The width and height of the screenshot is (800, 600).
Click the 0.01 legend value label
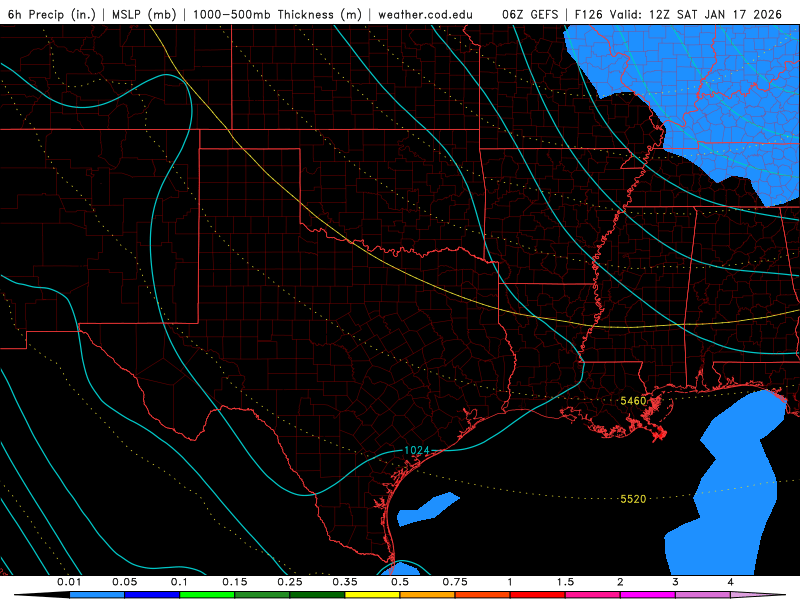tap(69, 582)
